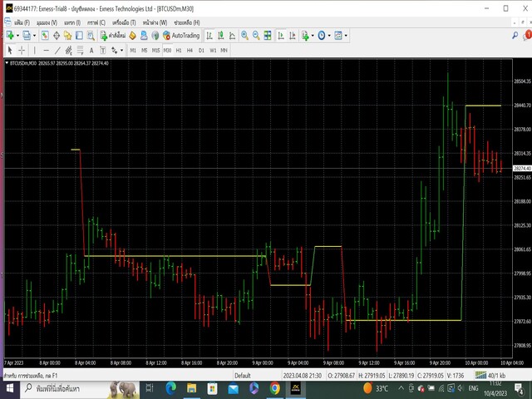Open Chrome from the Windows taskbar
532x399 pixels.
[x=275, y=388]
